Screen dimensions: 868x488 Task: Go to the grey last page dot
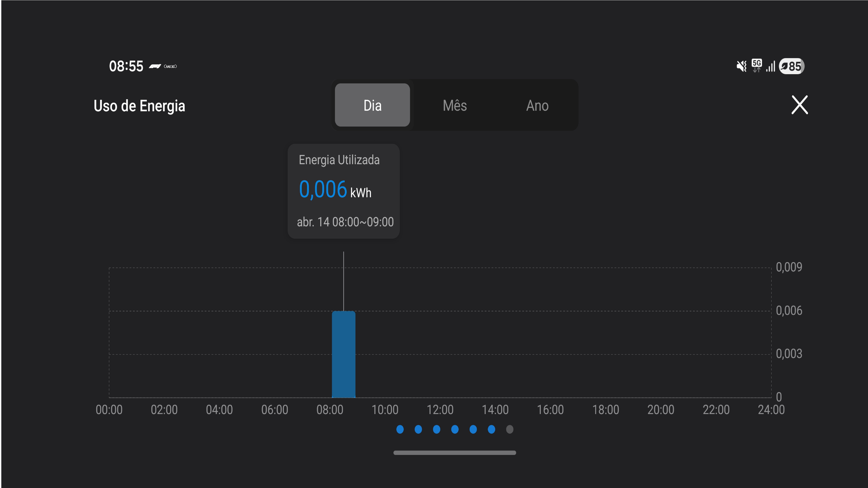510,429
